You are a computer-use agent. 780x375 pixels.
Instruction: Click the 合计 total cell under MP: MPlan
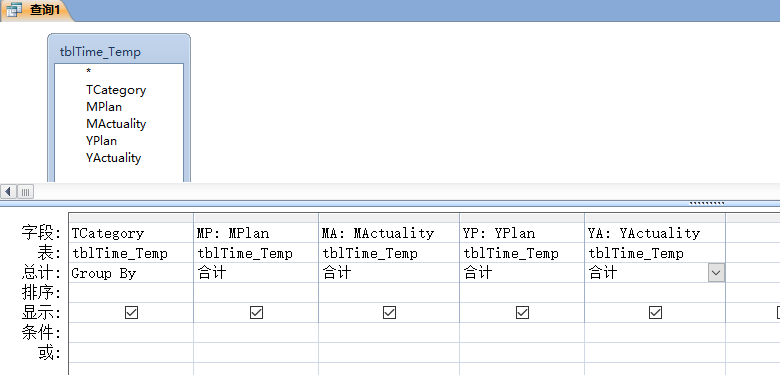click(256, 273)
